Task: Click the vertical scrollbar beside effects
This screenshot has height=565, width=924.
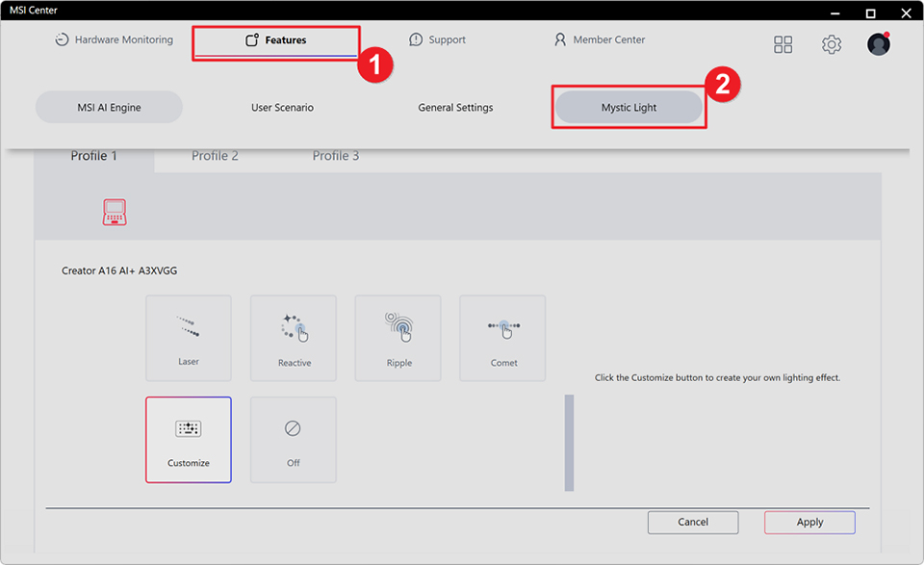Action: pyautogui.click(x=569, y=442)
